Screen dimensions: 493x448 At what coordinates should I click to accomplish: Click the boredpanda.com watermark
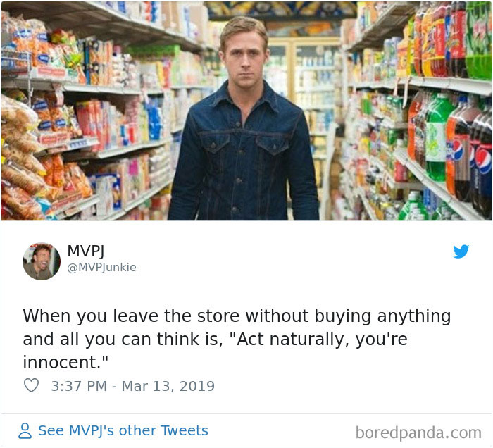tap(418, 433)
